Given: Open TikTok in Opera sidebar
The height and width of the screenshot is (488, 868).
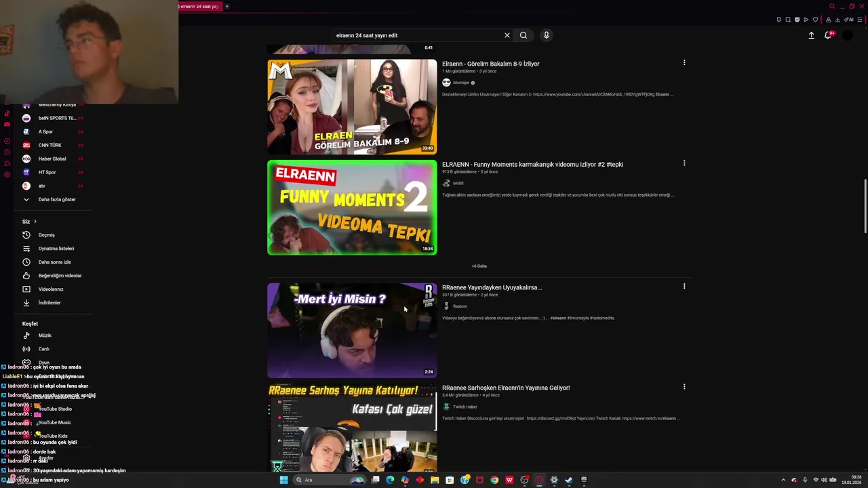Looking at the screenshot, I should pos(7,113).
